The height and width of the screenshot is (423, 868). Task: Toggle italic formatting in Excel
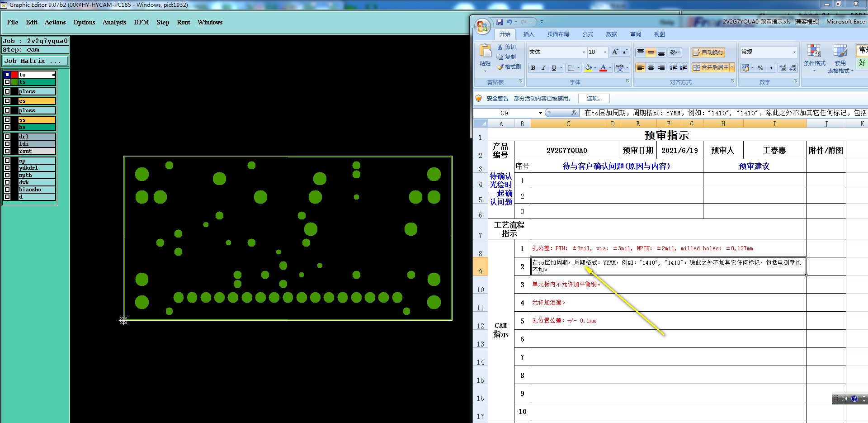543,68
